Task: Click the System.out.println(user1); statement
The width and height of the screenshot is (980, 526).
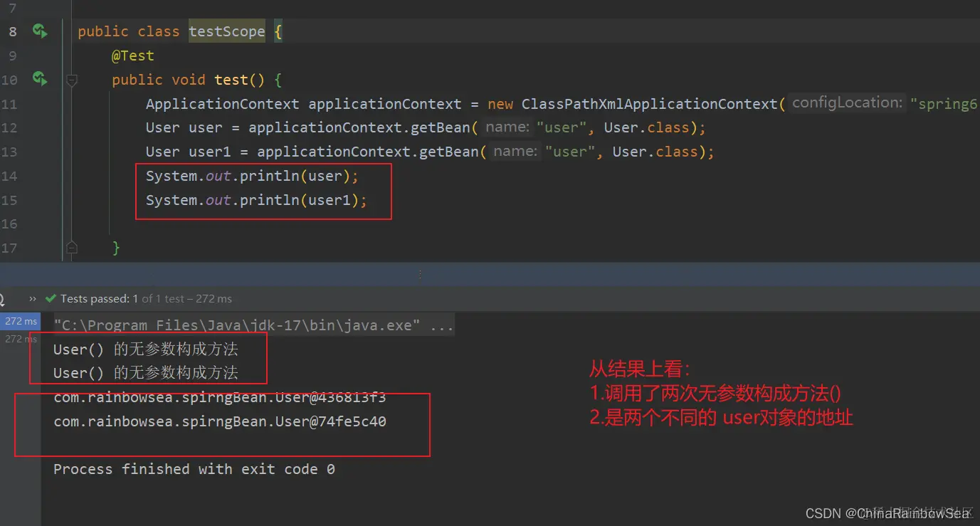Action: 257,200
